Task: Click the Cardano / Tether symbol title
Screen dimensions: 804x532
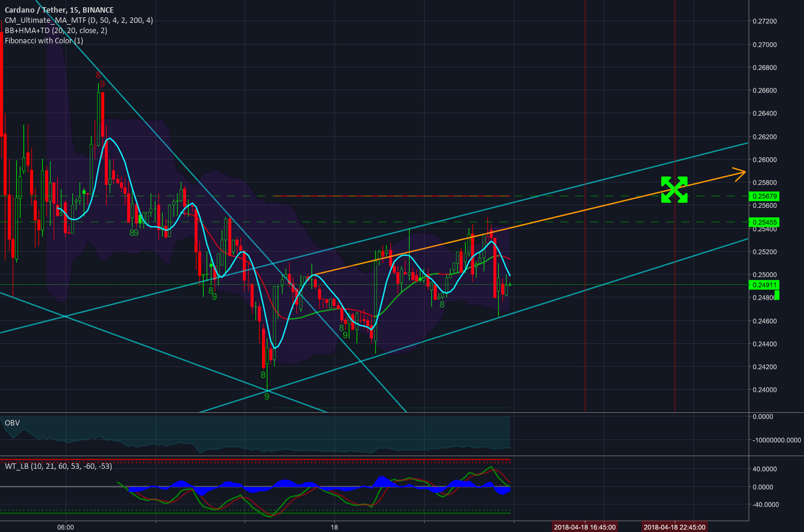Action: (x=36, y=10)
